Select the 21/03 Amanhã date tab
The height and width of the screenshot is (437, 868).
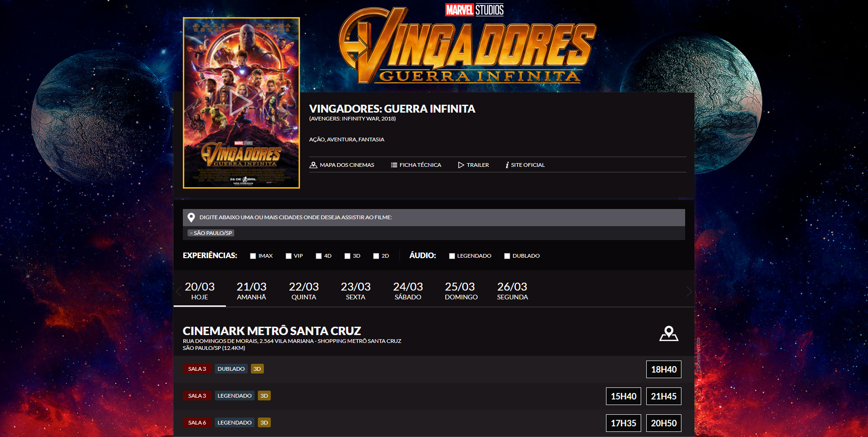tap(251, 291)
